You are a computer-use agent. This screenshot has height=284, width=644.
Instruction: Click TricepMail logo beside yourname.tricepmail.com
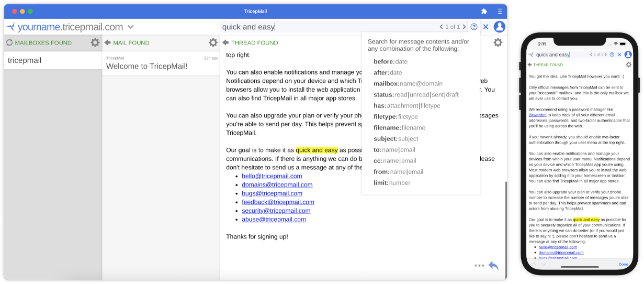10,27
